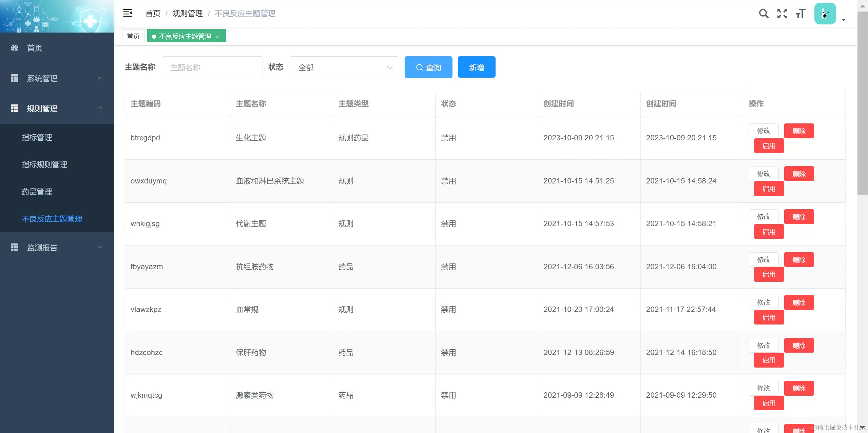Enter fullscreen mode via the fullscreen icon

point(782,14)
